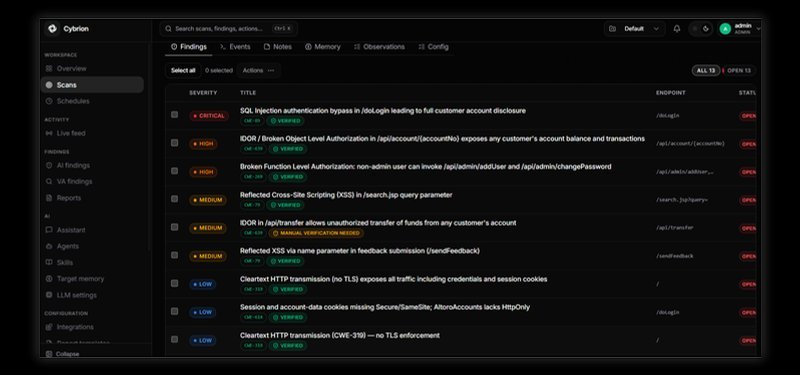Image resolution: width=800 pixels, height=375 pixels.
Task: Click the /search.jsp?query= endpoint cell
Action: click(682, 199)
